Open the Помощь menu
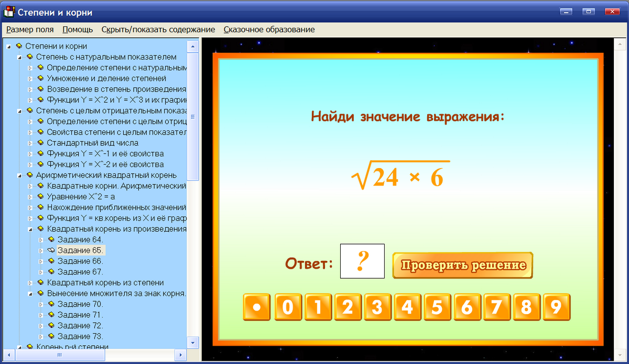 pos(77,29)
